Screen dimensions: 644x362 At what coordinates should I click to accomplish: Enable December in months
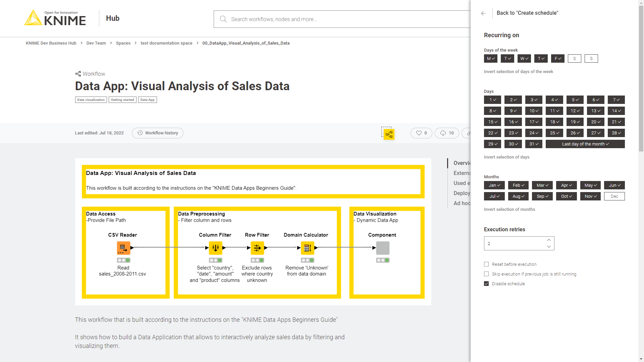point(614,196)
